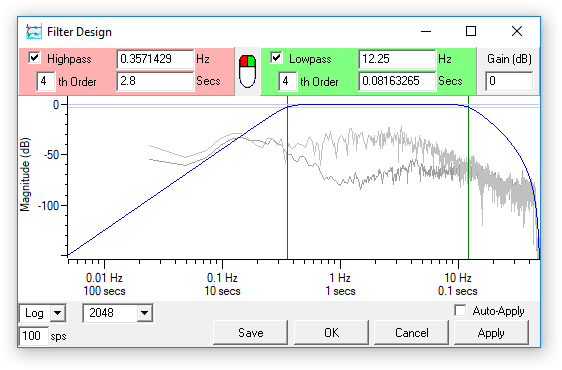This screenshot has width=562, height=370.
Task: Click the Filter Design app icon in title bar
Action: (34, 32)
